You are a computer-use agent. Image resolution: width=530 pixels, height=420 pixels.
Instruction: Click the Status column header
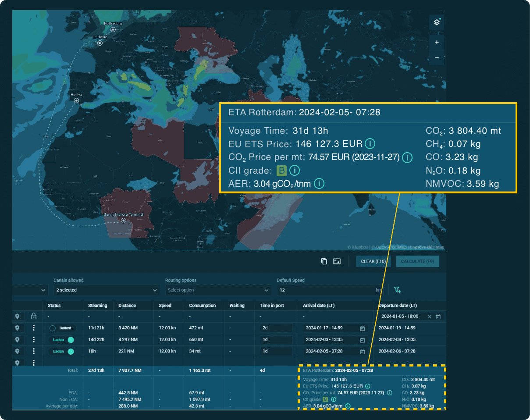[54, 305]
